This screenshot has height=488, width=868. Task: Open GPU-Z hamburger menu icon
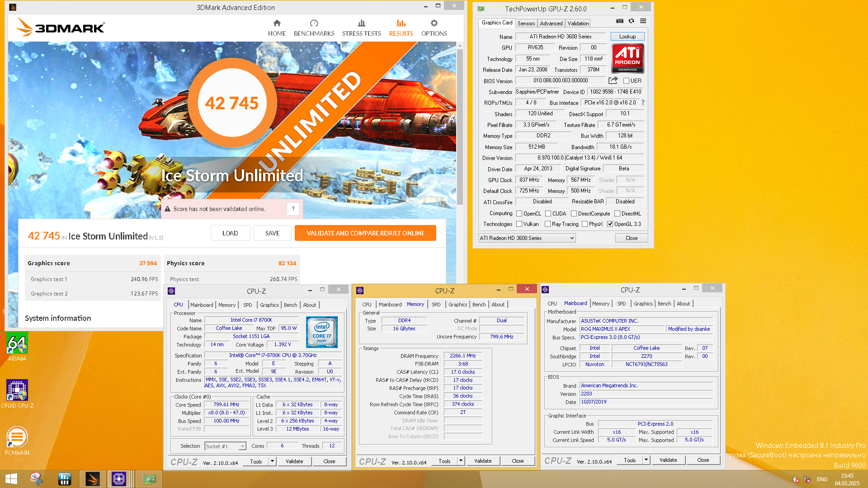pyautogui.click(x=643, y=21)
